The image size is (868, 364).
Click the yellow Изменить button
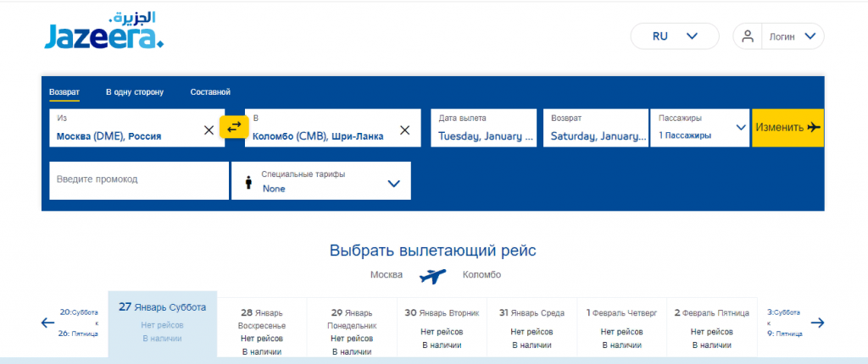tap(787, 128)
